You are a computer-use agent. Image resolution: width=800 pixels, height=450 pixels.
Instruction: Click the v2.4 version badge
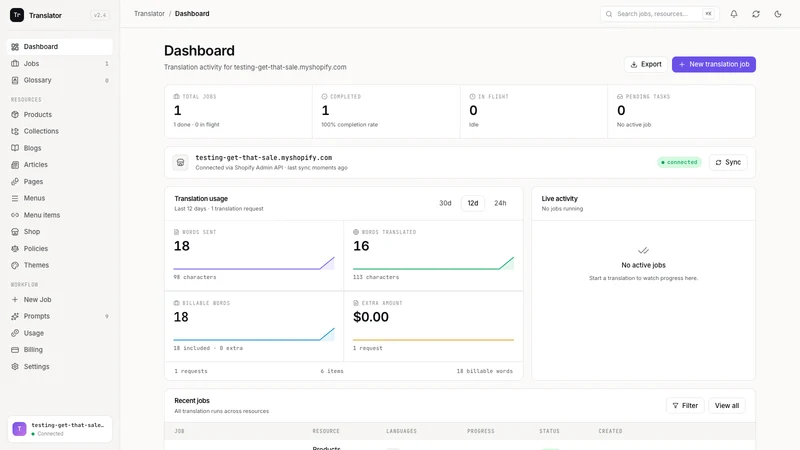pyautogui.click(x=100, y=15)
